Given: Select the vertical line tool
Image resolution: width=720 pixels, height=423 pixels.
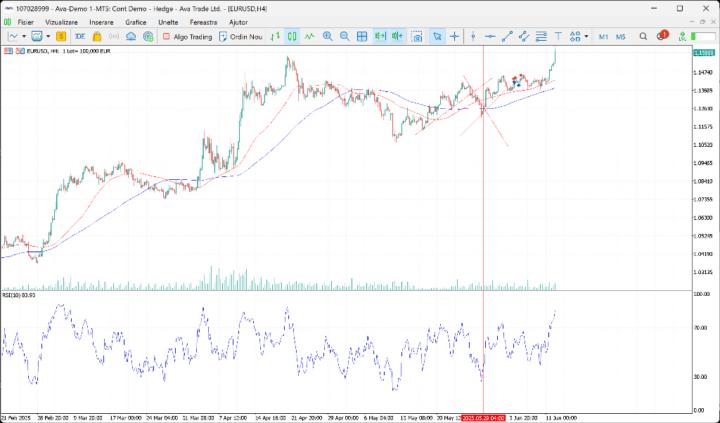Looking at the screenshot, I should (x=473, y=37).
